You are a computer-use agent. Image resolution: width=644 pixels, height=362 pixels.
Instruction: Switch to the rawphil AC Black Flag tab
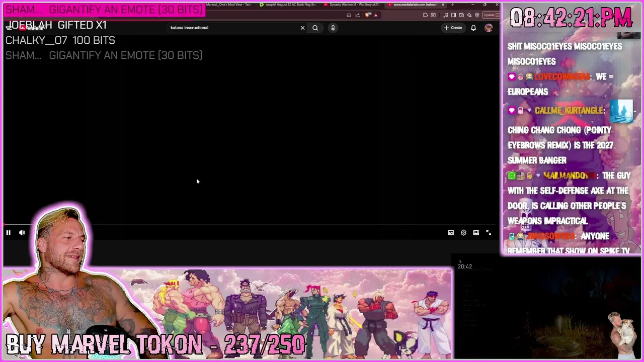point(289,5)
